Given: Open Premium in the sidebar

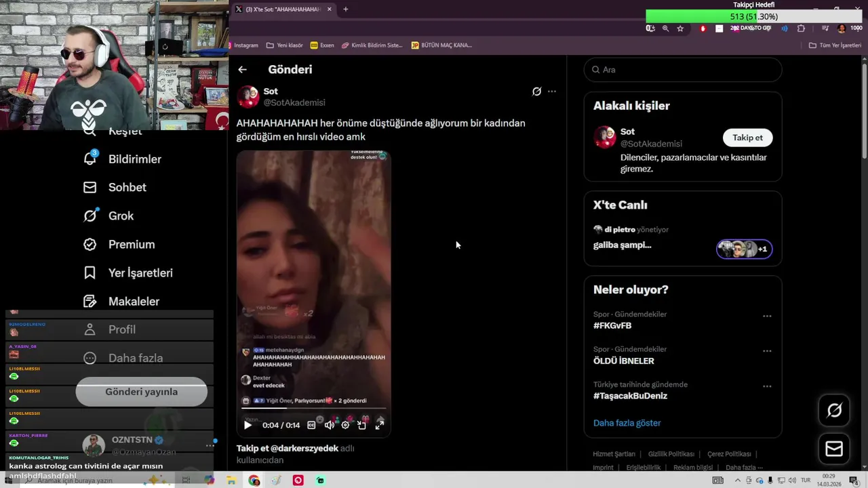Looking at the screenshot, I should click(x=131, y=244).
